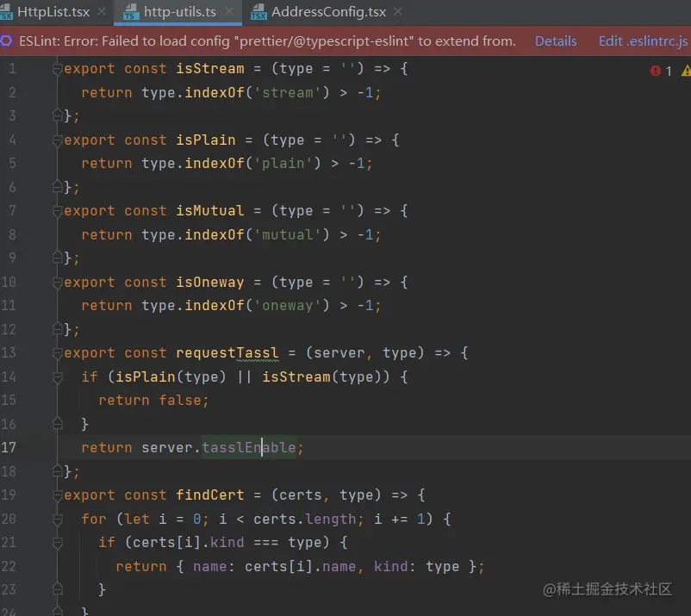Switch to the http-utils.ts tab

(179, 12)
